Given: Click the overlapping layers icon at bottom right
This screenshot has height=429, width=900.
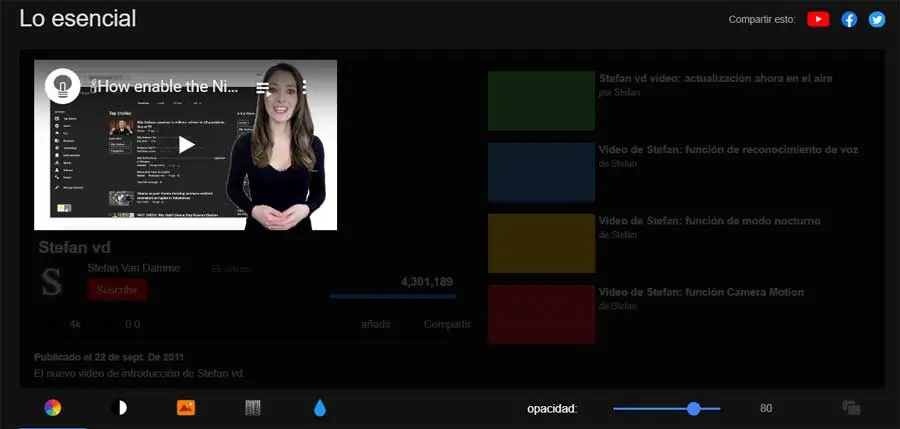Looking at the screenshot, I should (x=851, y=408).
